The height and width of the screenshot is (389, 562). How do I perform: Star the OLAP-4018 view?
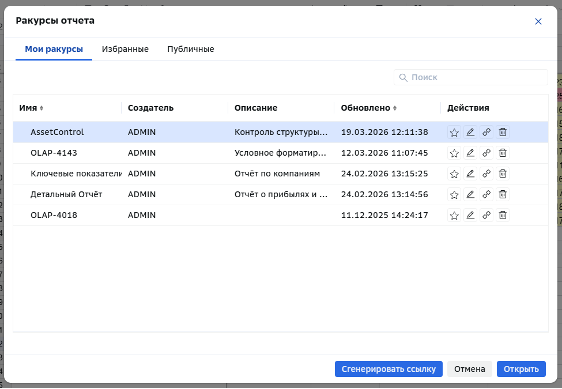454,215
